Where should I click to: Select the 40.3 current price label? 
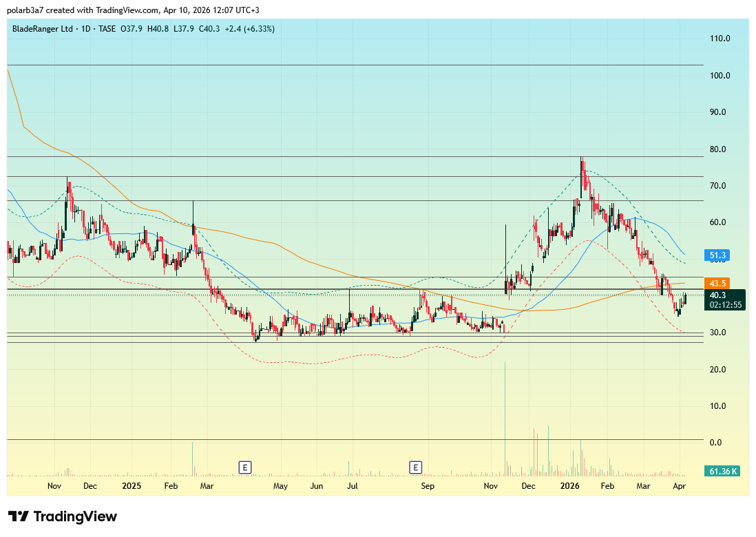click(x=718, y=295)
